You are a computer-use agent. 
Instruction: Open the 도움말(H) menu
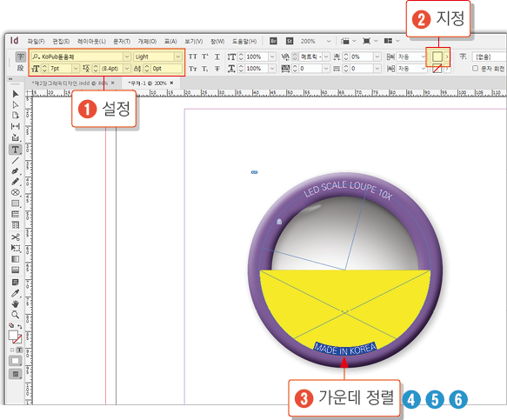coord(244,42)
